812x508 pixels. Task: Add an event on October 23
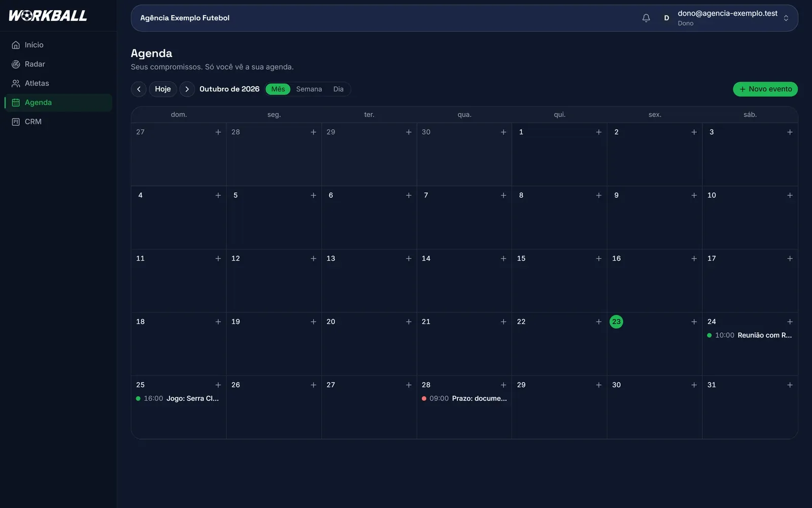click(x=694, y=322)
